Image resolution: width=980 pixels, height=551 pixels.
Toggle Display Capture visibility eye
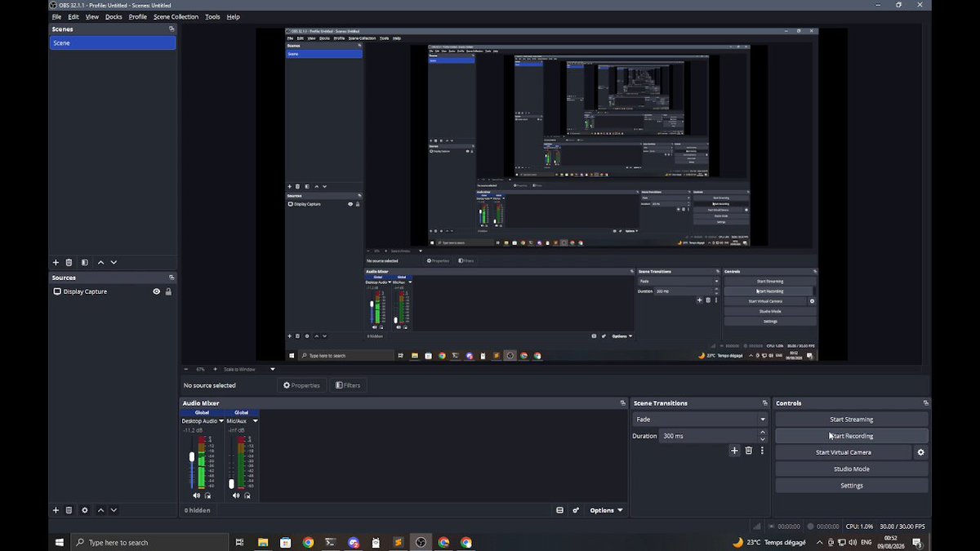[156, 291]
